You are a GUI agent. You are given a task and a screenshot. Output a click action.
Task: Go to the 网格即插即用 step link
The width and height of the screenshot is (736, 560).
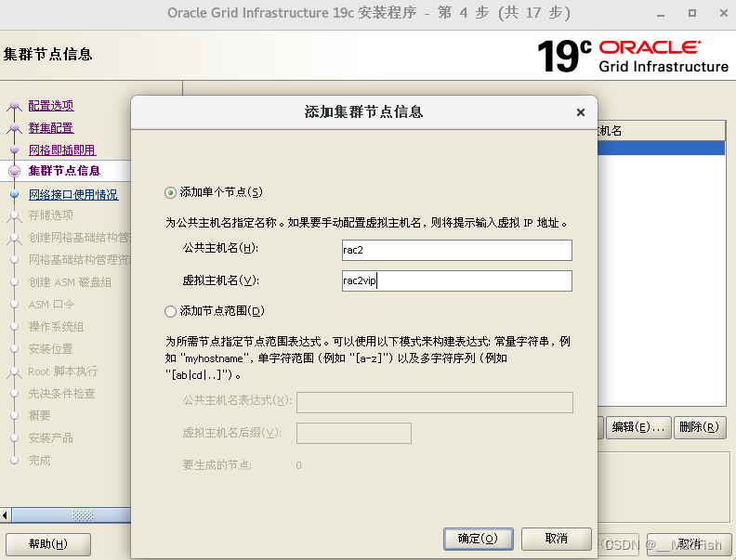(x=62, y=150)
